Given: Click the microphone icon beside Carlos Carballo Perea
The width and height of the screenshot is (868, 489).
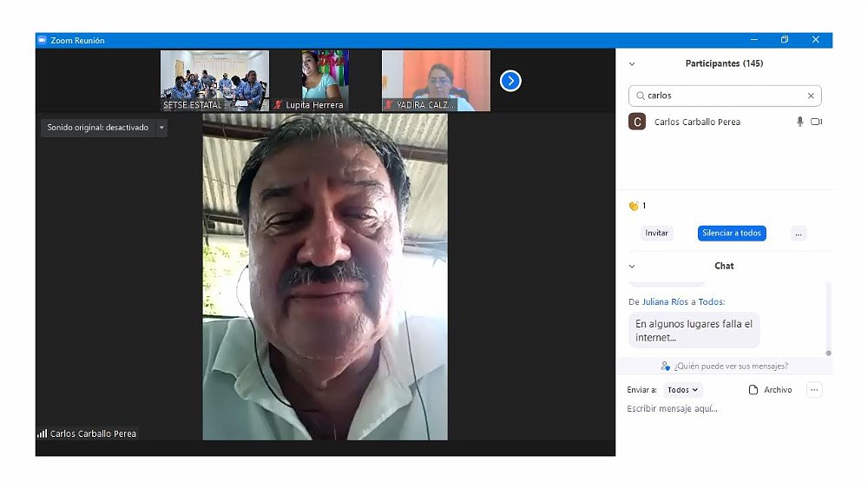Looking at the screenshot, I should (799, 122).
